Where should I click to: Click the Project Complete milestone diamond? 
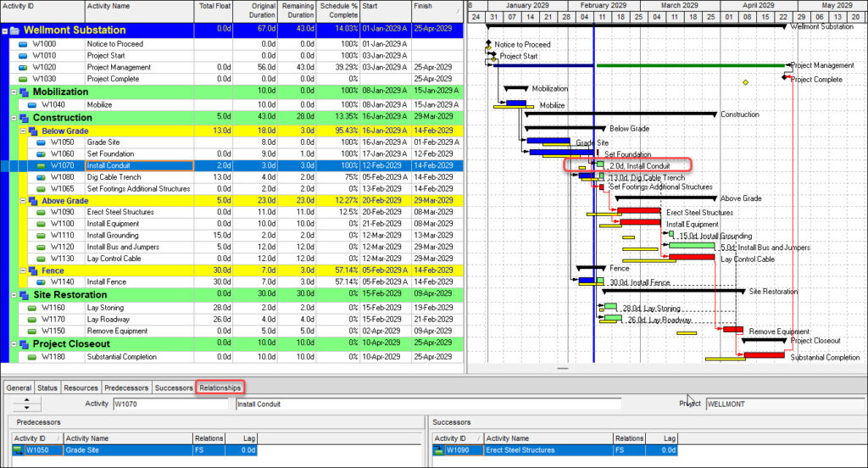(x=784, y=77)
